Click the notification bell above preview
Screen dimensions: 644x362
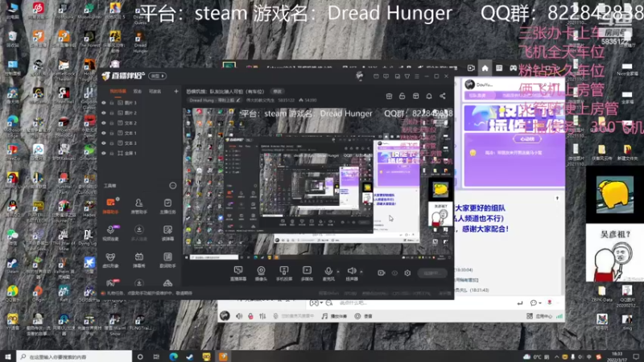point(429,96)
